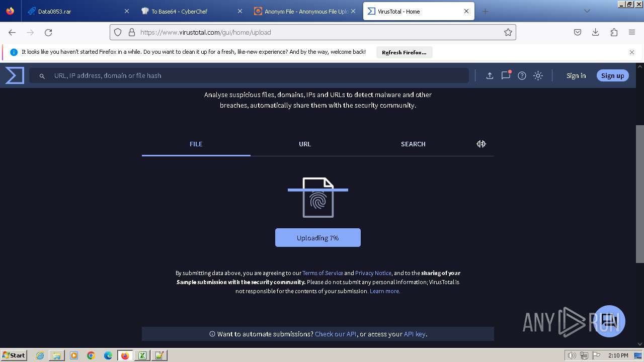Toggle the light/dark theme sun icon
644x362 pixels.
coord(538,75)
